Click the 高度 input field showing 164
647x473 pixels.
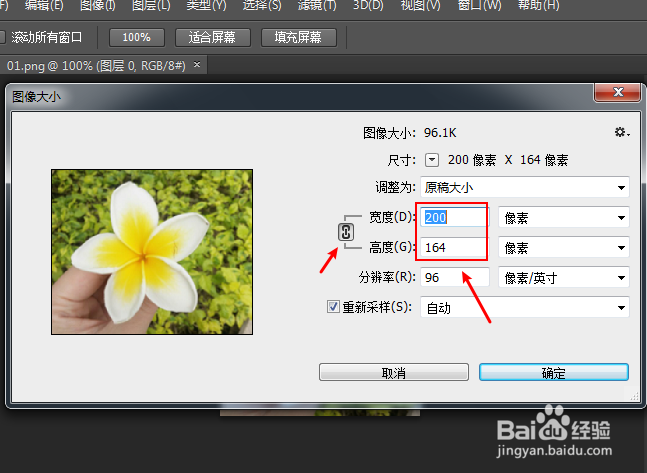point(455,248)
